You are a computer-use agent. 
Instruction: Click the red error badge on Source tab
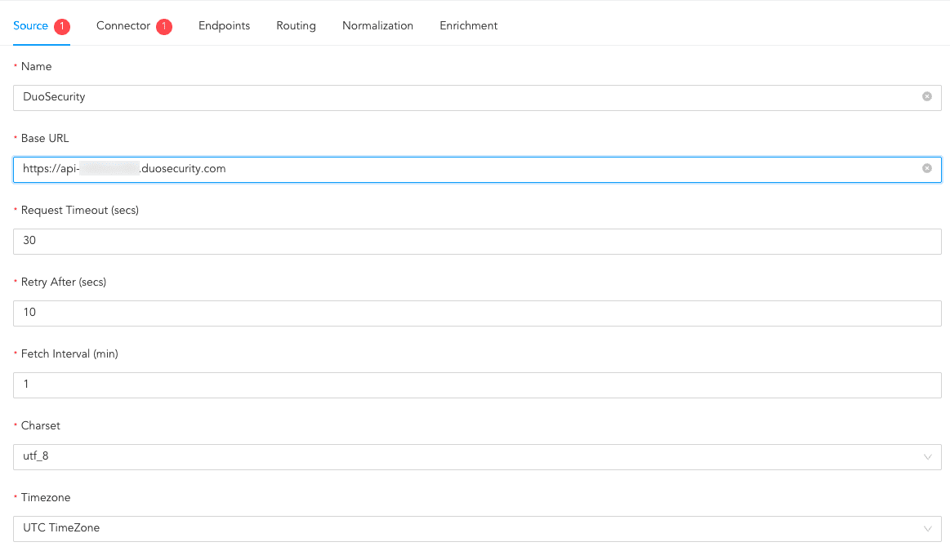[62, 27]
